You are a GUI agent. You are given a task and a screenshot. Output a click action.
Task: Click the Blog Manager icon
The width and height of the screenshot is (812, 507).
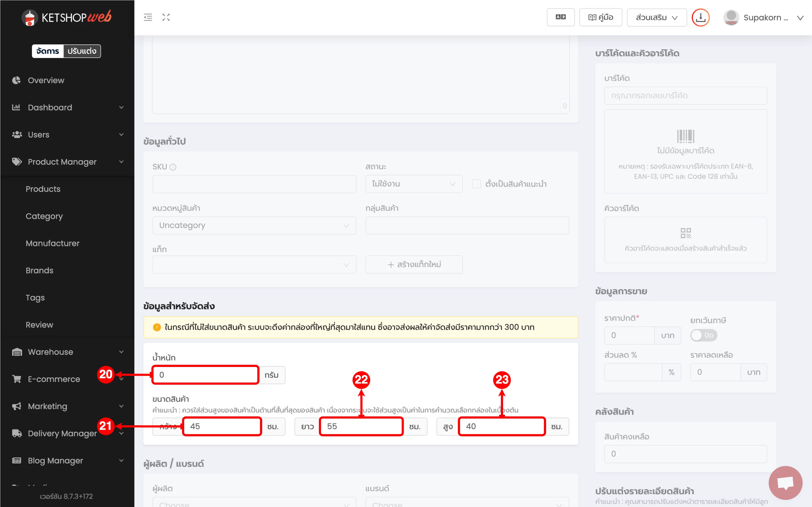click(16, 460)
